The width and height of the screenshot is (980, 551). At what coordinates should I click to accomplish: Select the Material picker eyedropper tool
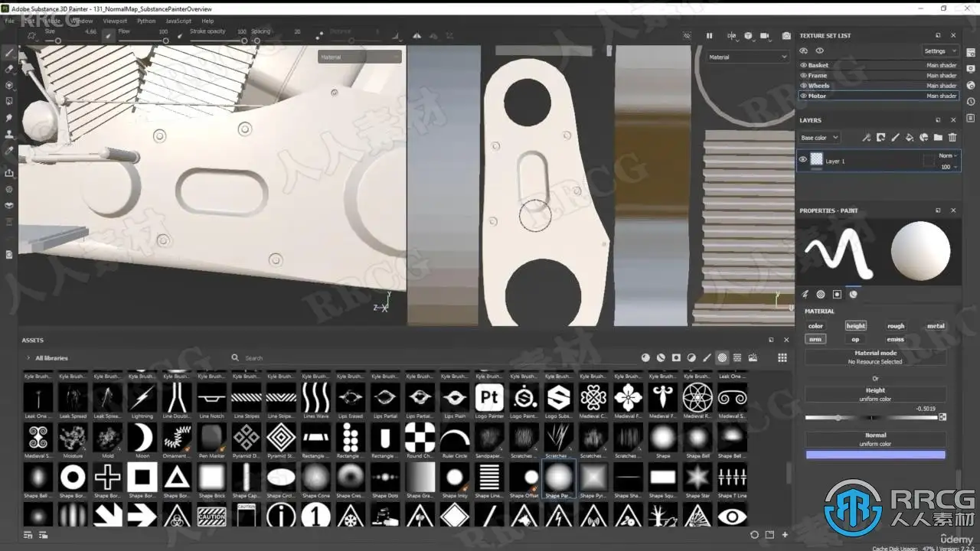click(9, 151)
